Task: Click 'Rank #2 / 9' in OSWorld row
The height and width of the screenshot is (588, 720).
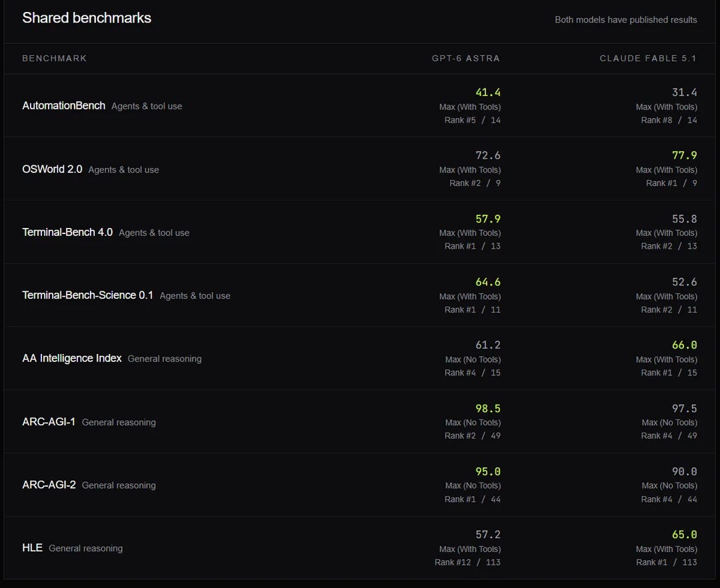Action: pyautogui.click(x=475, y=183)
